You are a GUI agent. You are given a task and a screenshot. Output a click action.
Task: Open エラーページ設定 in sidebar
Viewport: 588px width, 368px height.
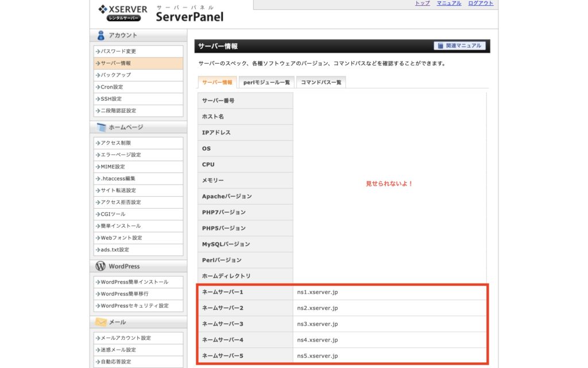[x=138, y=155]
